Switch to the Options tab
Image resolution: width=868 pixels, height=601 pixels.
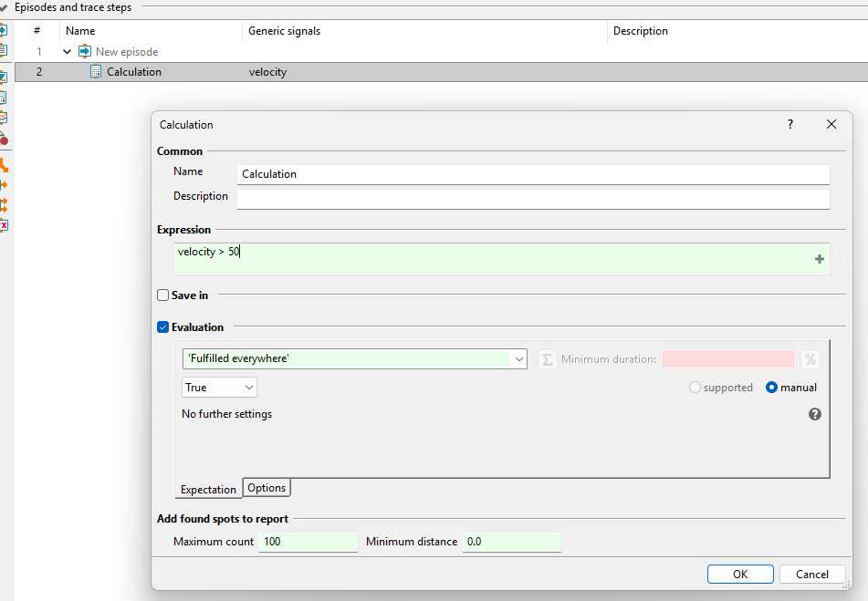[x=267, y=488]
